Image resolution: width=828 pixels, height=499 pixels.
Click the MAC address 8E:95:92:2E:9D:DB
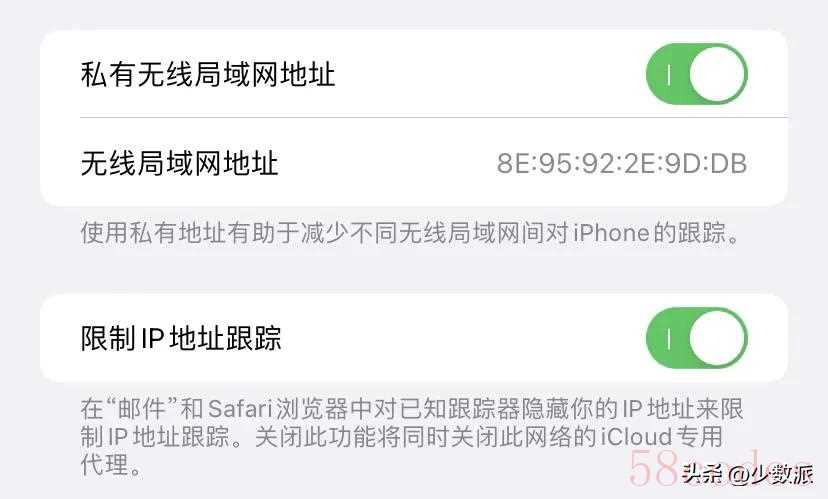coord(622,163)
